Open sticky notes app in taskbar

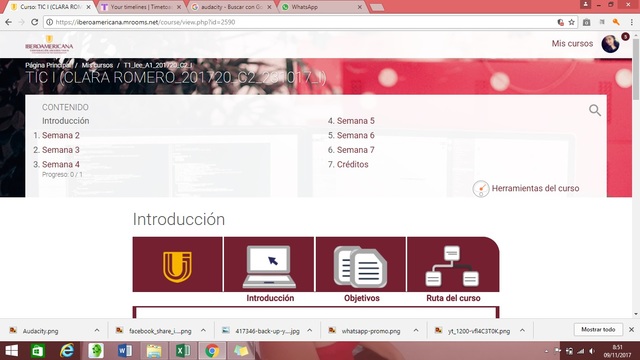tap(241, 351)
